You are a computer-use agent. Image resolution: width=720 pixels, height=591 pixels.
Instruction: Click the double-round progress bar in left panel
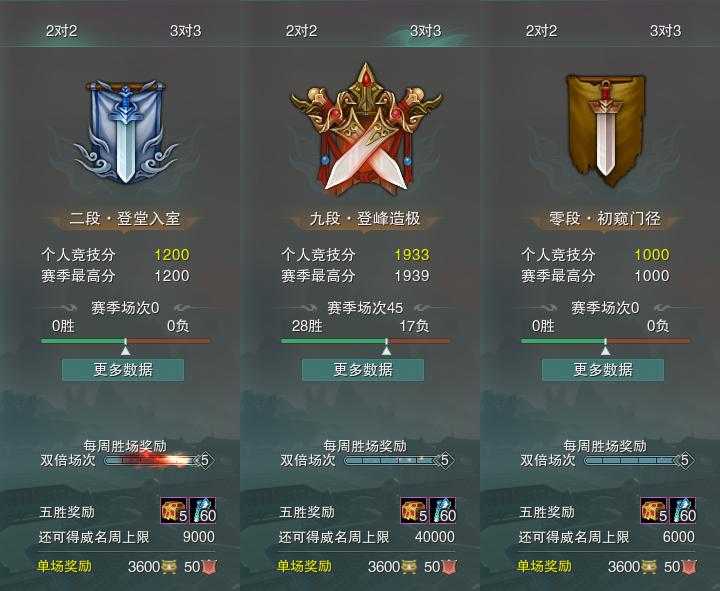154,460
